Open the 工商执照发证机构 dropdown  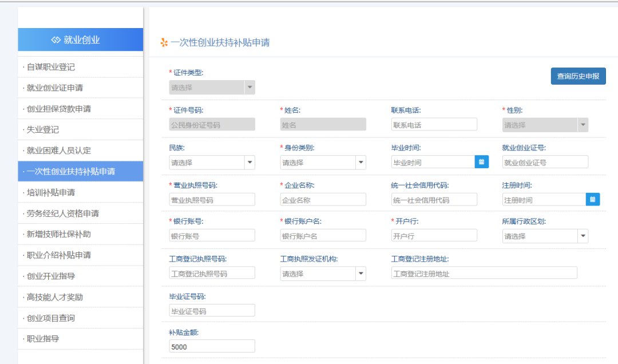point(360,274)
